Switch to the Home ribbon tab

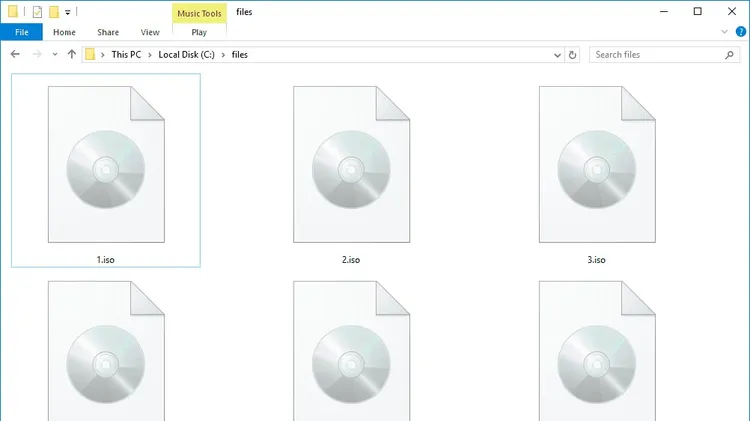click(x=64, y=32)
